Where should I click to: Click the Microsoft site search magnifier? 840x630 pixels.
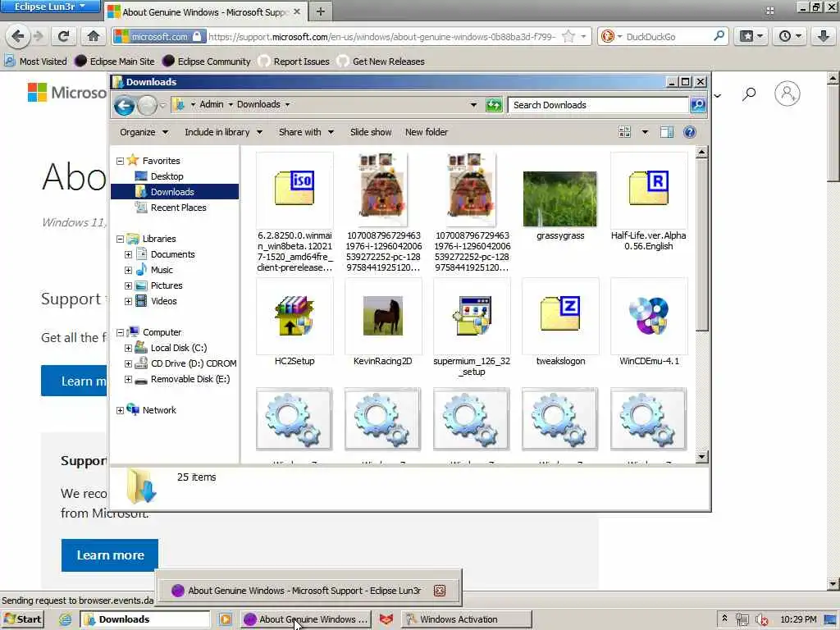pyautogui.click(x=749, y=94)
